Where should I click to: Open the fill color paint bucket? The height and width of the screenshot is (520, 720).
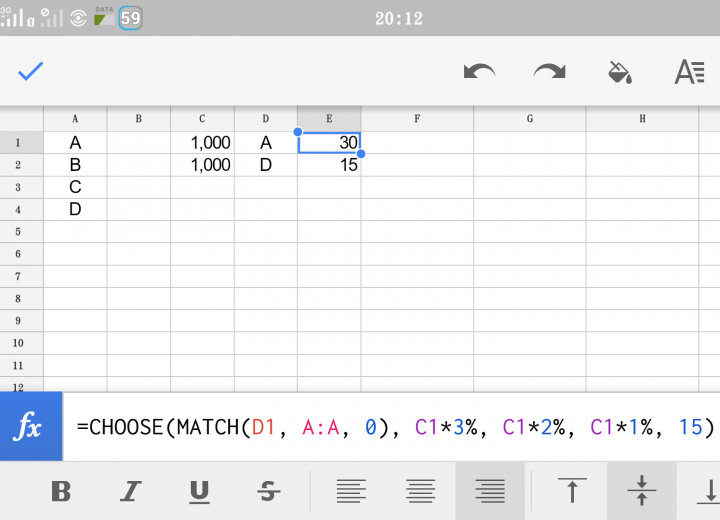point(620,72)
